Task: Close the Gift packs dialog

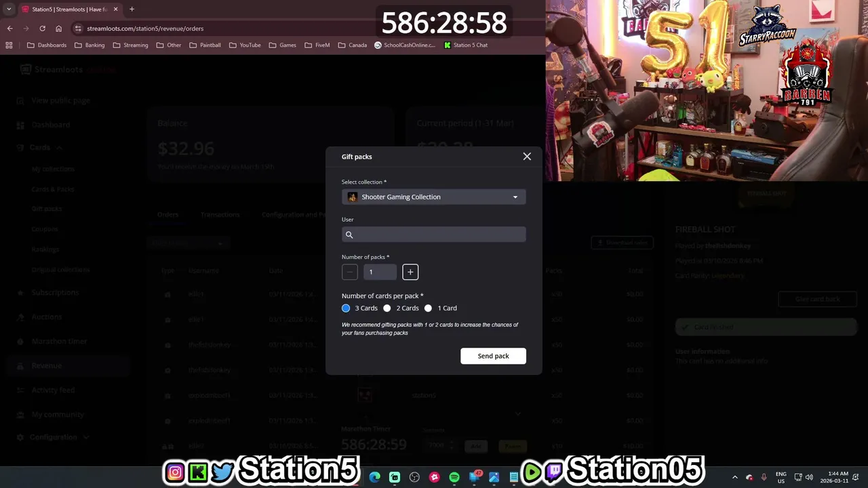Action: [527, 157]
